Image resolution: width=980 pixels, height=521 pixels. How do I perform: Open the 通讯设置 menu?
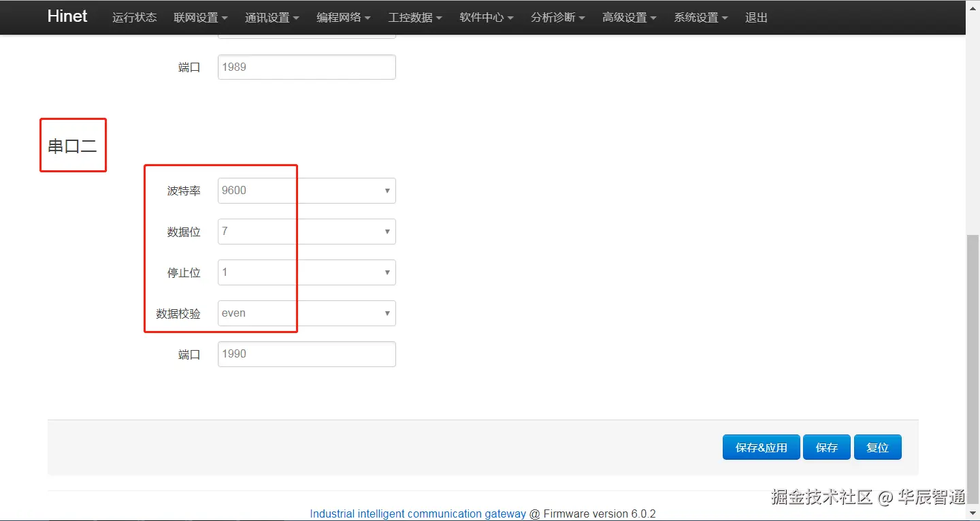[272, 18]
